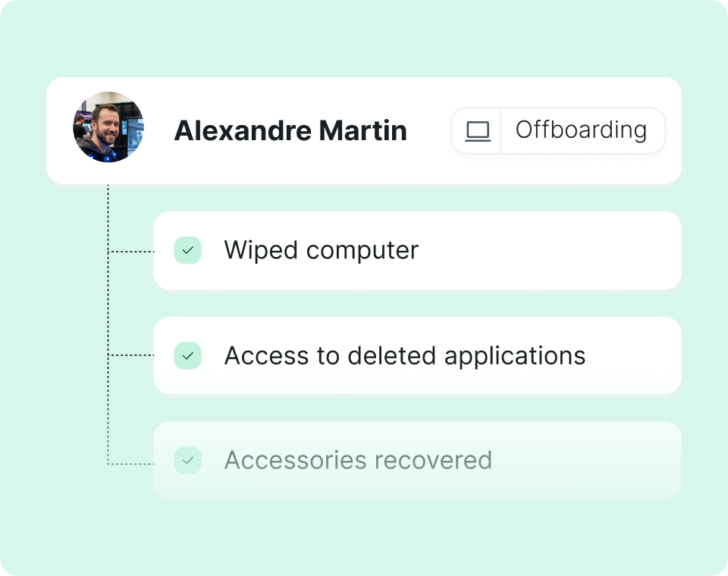
Task: Select the Alexandre Martin name heading
Action: click(290, 131)
